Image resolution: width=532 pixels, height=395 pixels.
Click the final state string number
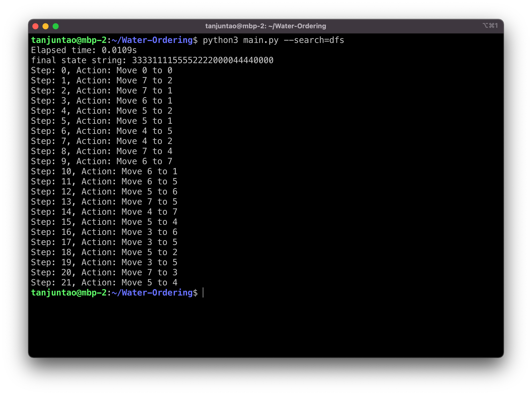[202, 60]
